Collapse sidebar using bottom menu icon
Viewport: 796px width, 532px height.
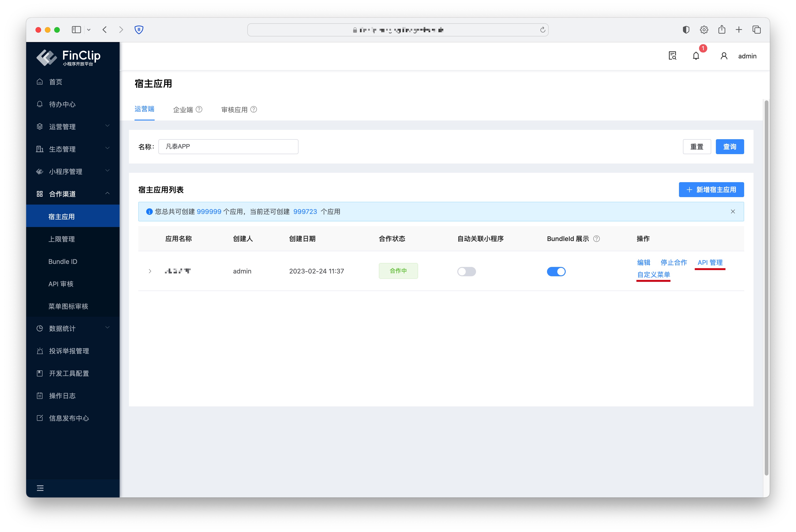[x=40, y=488]
